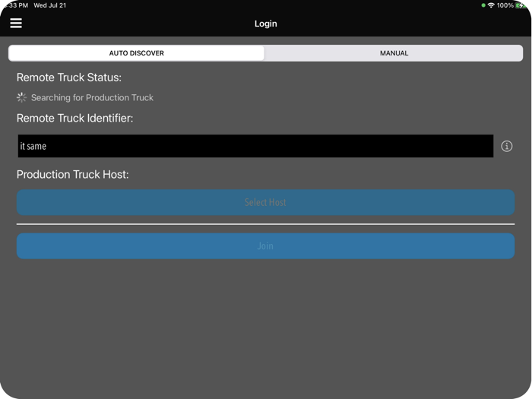Tap the Remote Truck Status label

click(69, 78)
